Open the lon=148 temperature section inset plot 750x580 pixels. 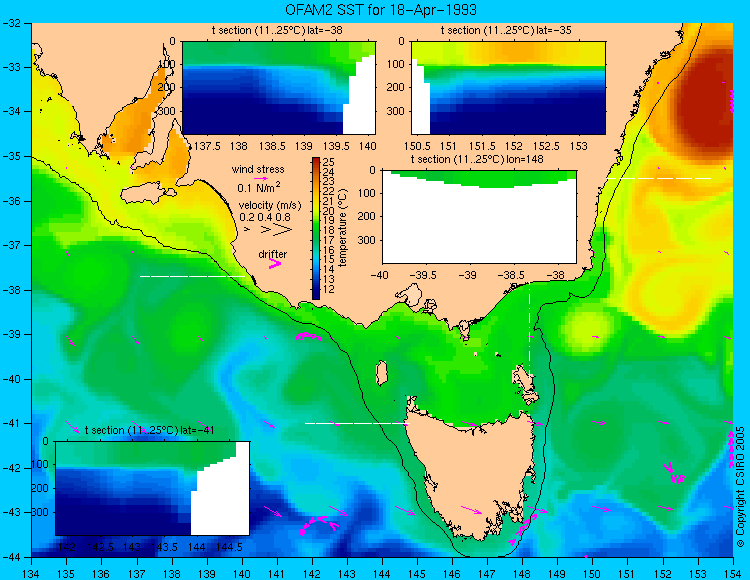(x=479, y=217)
